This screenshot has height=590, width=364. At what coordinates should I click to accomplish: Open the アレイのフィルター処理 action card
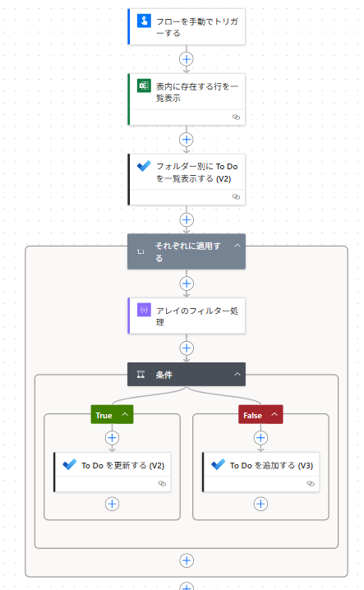click(187, 316)
